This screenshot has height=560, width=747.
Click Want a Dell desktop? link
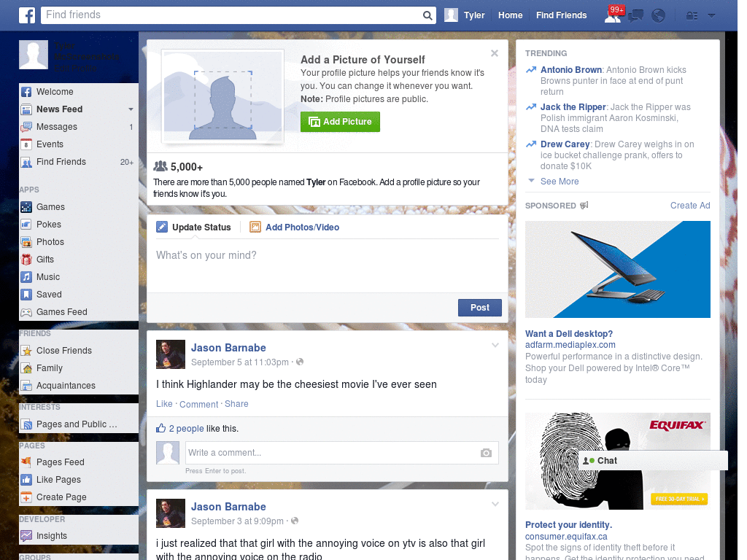(569, 334)
